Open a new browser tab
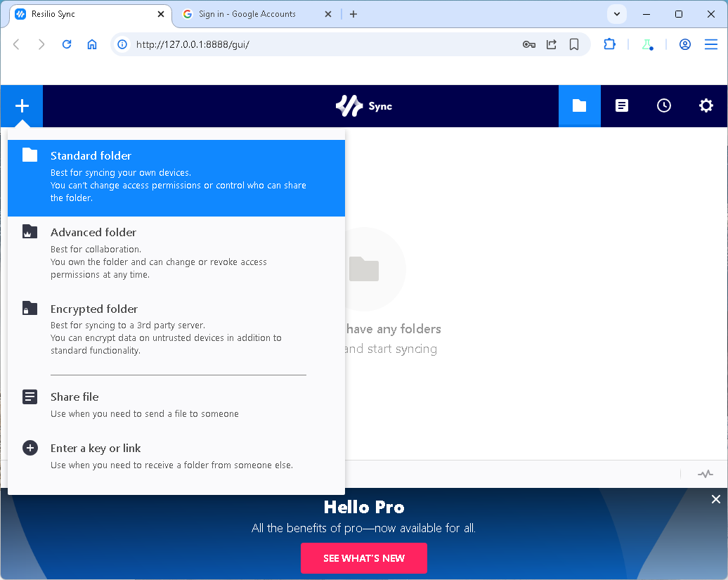The image size is (728, 580). 353,14
